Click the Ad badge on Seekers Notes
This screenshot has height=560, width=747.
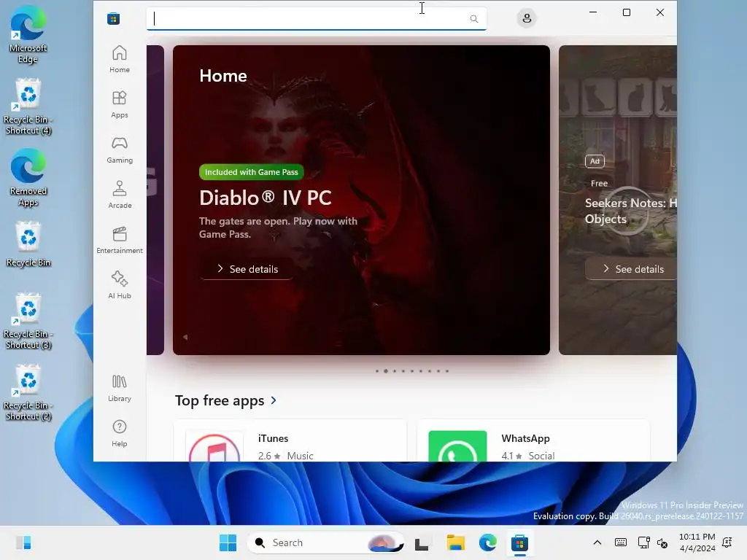pyautogui.click(x=595, y=161)
